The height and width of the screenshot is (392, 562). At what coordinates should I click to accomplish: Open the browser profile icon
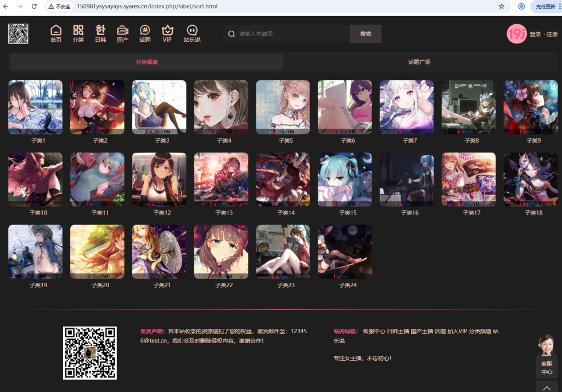pyautogui.click(x=521, y=6)
